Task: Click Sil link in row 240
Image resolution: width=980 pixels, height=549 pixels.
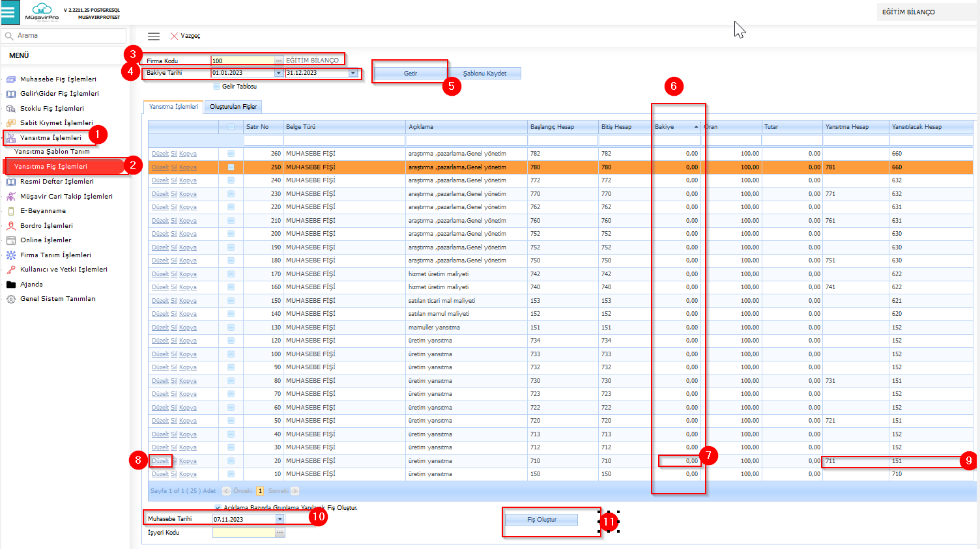Action: tap(174, 180)
